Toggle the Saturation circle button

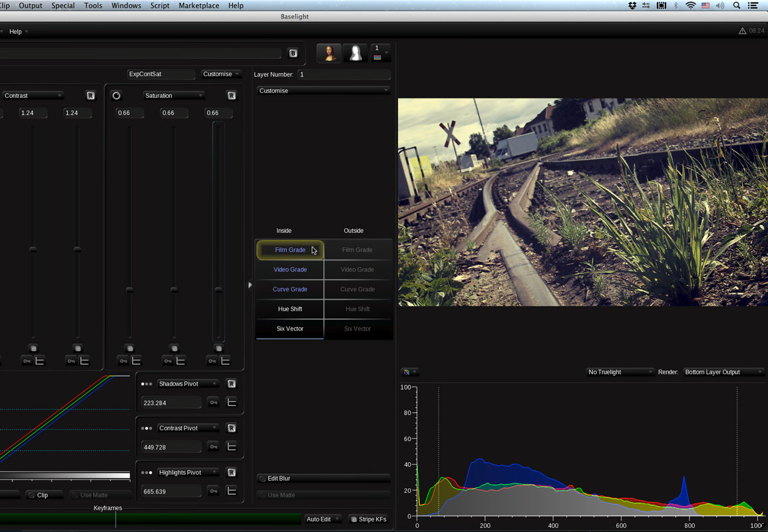coord(116,96)
